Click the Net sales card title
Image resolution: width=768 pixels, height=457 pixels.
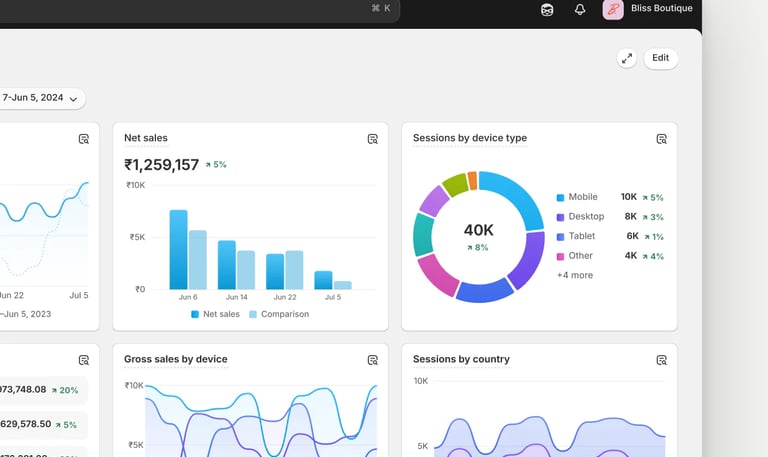[x=146, y=138]
